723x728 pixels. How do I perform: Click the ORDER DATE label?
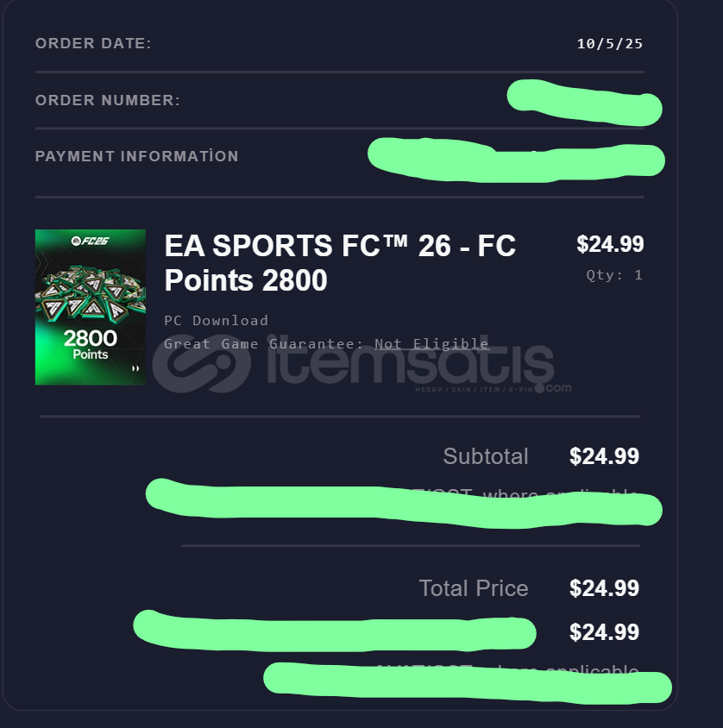click(93, 44)
